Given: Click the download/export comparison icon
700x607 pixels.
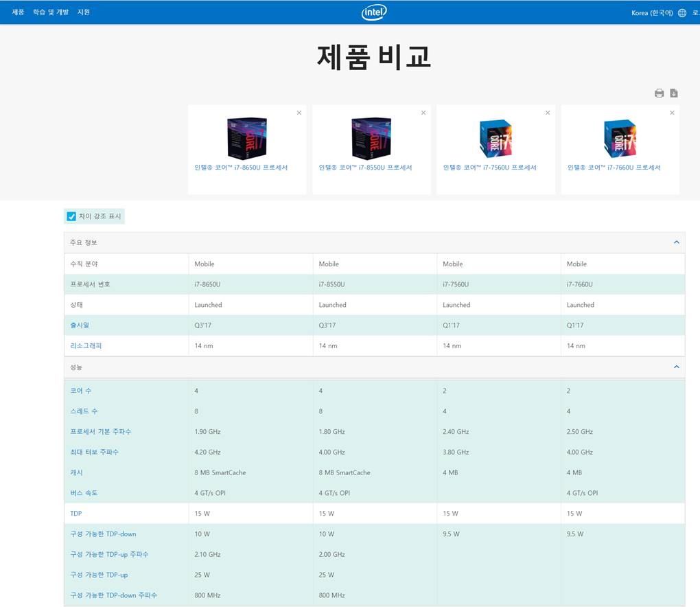Looking at the screenshot, I should (x=674, y=93).
